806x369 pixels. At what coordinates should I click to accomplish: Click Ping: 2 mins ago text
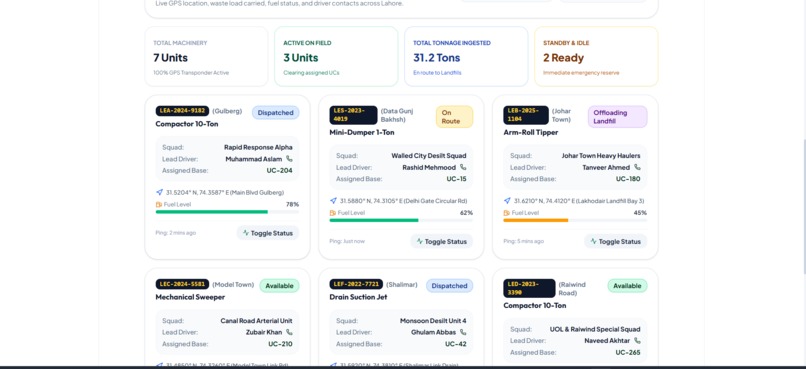(x=176, y=233)
